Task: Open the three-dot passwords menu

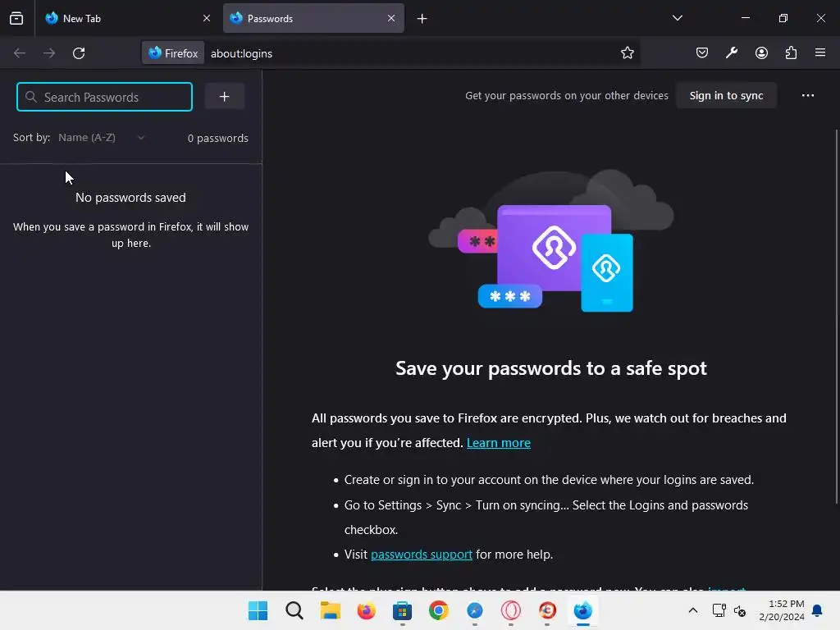Action: [808, 95]
